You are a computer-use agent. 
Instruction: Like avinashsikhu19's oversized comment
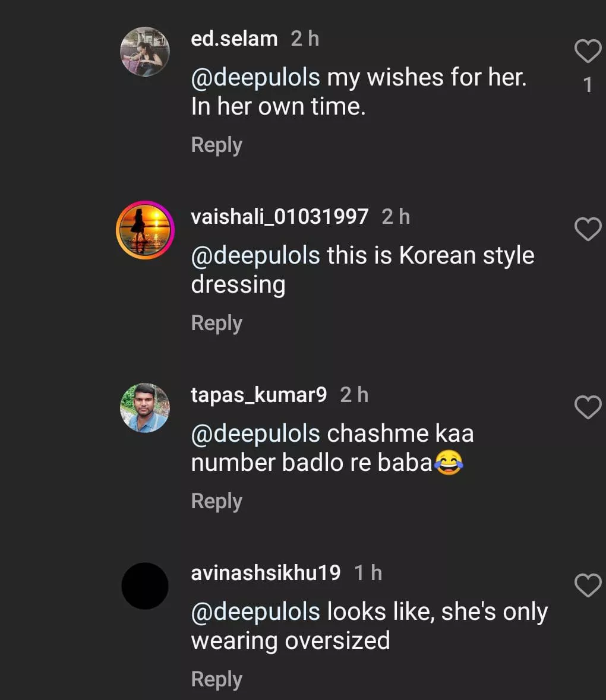[588, 585]
